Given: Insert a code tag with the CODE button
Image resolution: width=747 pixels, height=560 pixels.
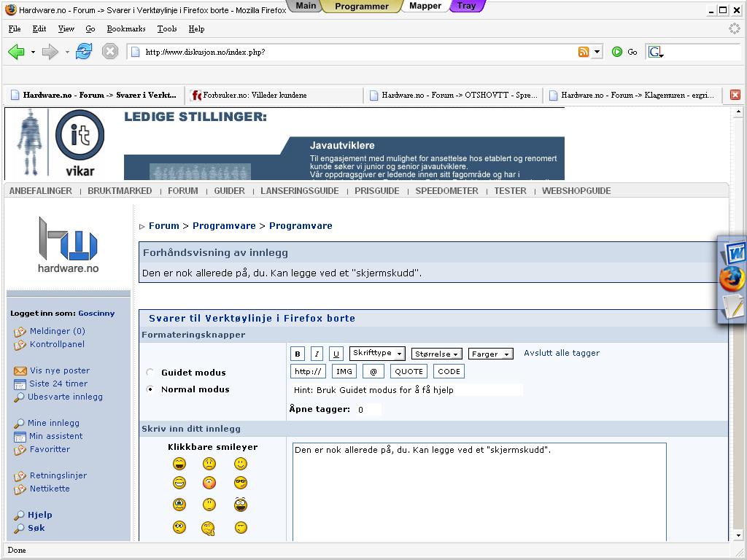Looking at the screenshot, I should [449, 371].
